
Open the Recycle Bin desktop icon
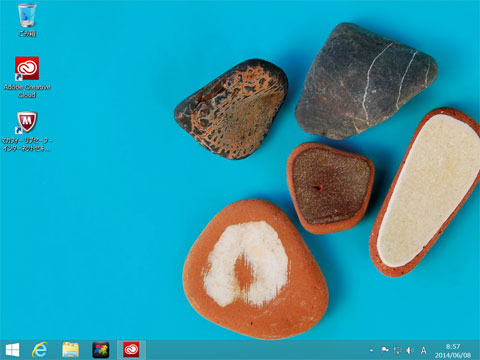[27, 15]
